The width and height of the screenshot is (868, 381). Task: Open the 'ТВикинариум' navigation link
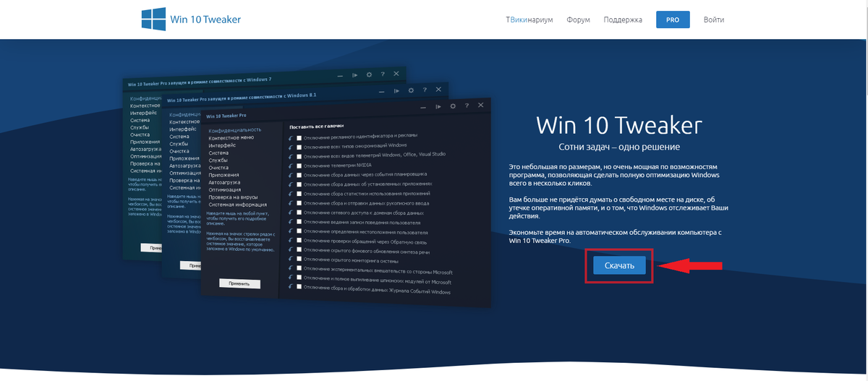[x=529, y=20]
